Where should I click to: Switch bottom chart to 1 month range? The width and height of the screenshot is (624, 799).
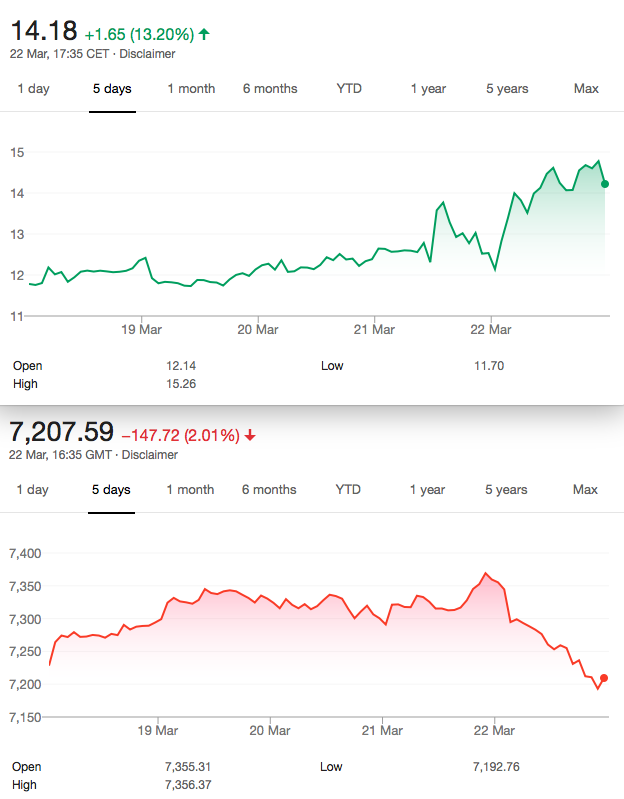tap(191, 490)
